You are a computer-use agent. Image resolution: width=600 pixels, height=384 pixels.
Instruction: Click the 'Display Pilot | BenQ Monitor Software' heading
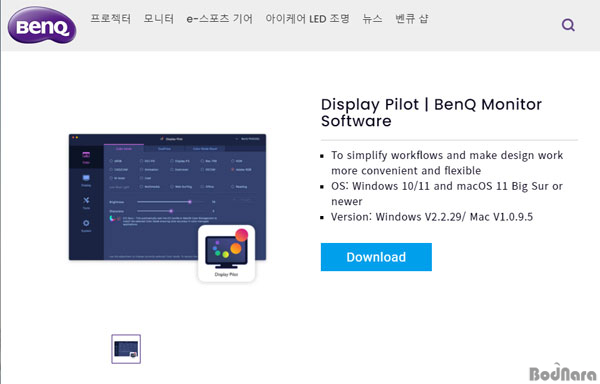[x=431, y=112]
